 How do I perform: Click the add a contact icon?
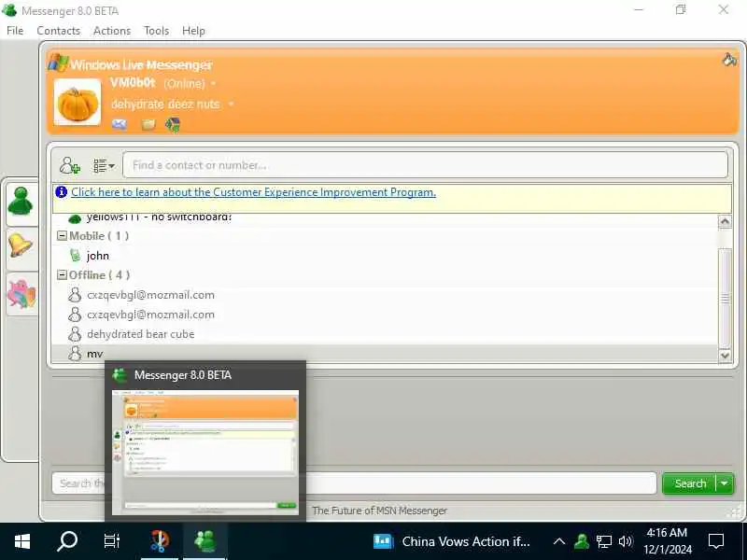tap(69, 166)
